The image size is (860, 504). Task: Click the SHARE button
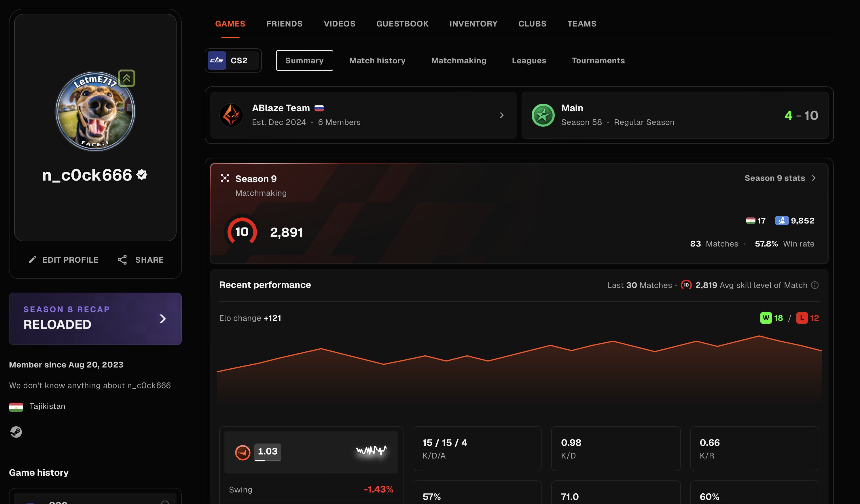coord(141,260)
